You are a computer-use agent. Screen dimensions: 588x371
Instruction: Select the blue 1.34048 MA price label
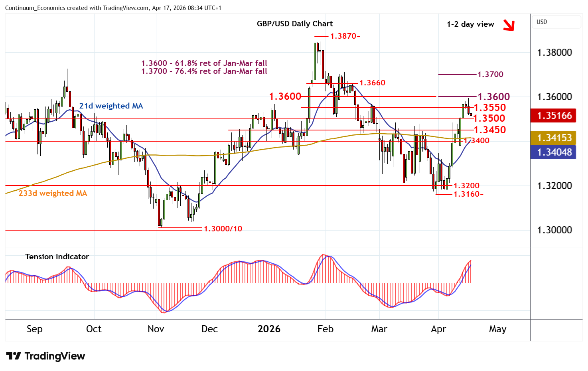click(553, 152)
